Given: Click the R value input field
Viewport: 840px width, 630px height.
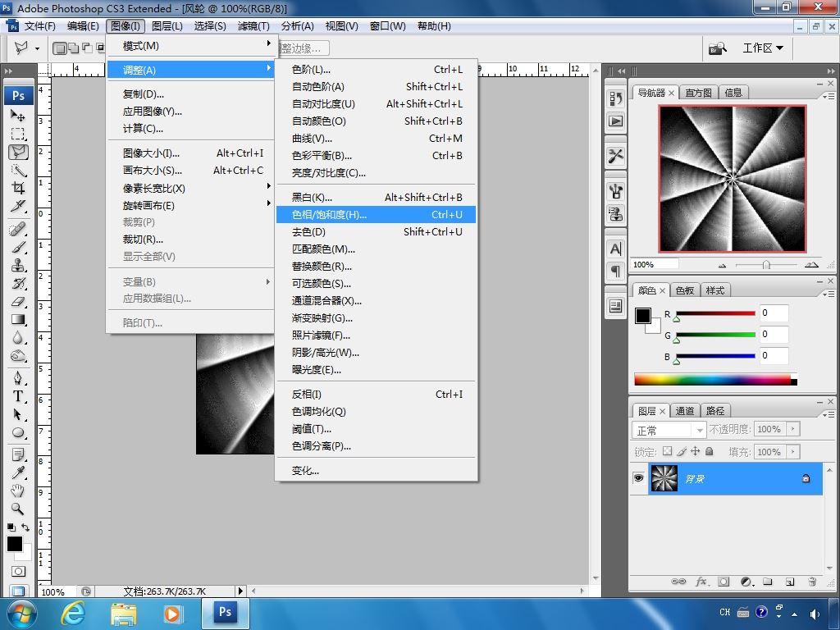Looking at the screenshot, I should click(x=773, y=313).
